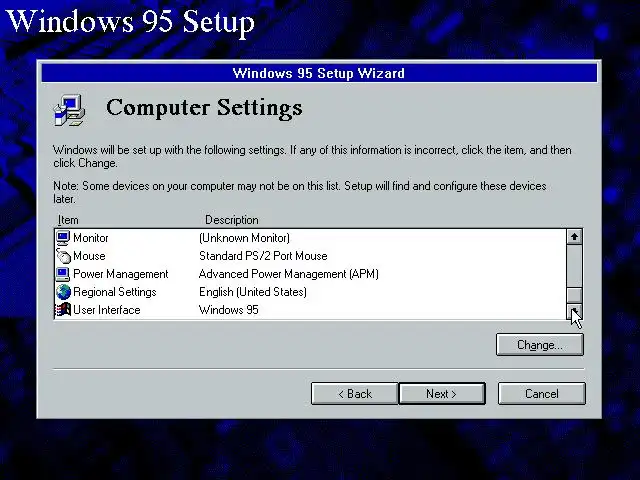Click the Monitor item icon

[x=63, y=238]
